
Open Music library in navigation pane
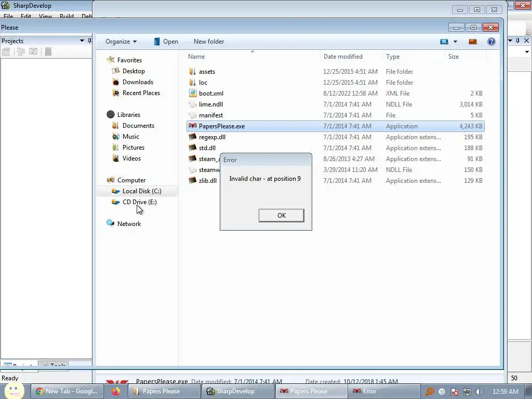(130, 137)
